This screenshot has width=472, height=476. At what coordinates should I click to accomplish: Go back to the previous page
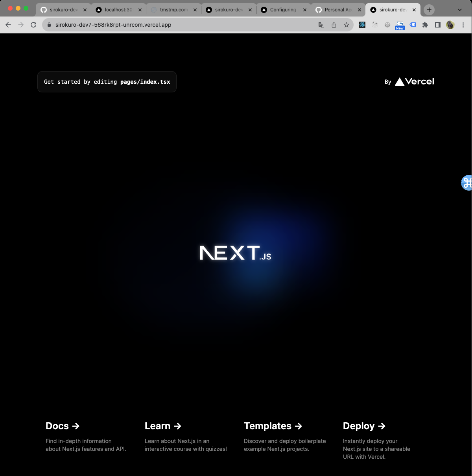[x=8, y=25]
